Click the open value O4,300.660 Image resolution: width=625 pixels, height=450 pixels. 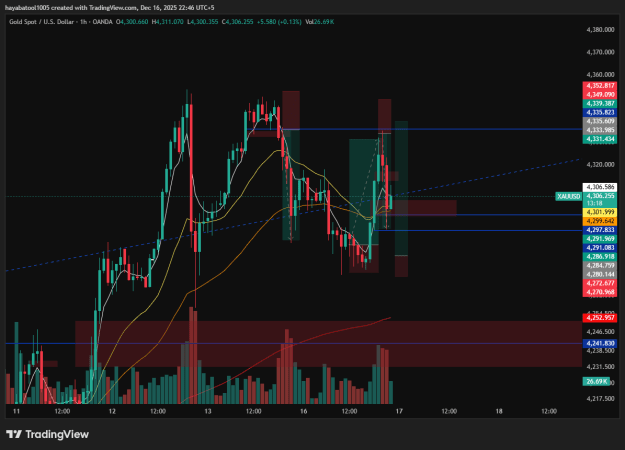132,22
